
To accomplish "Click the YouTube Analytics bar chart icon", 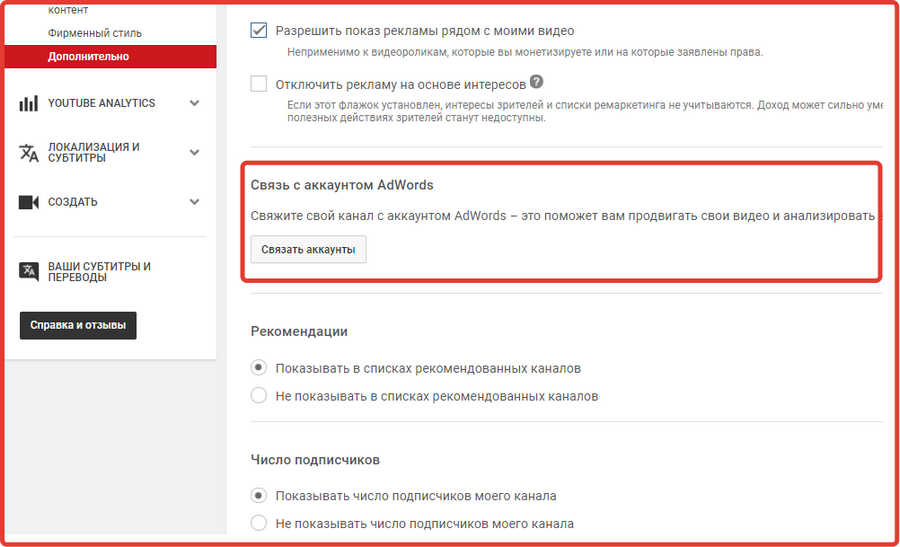I will click(28, 103).
